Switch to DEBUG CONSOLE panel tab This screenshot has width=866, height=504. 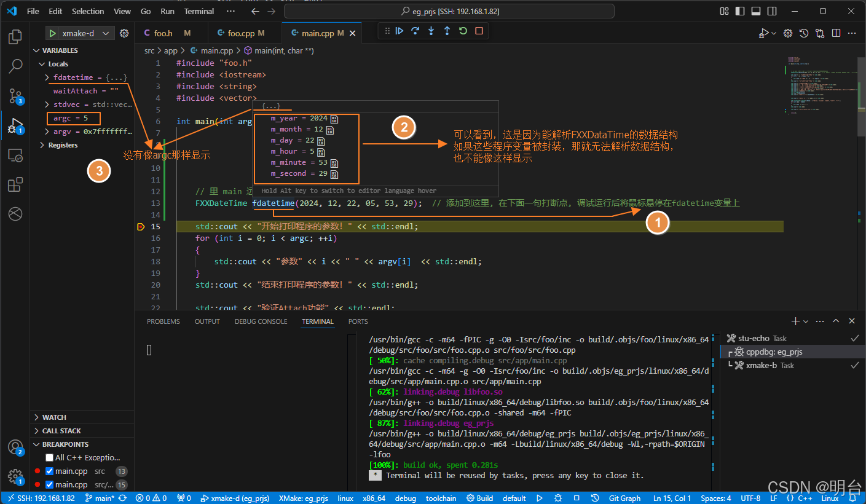(x=261, y=321)
